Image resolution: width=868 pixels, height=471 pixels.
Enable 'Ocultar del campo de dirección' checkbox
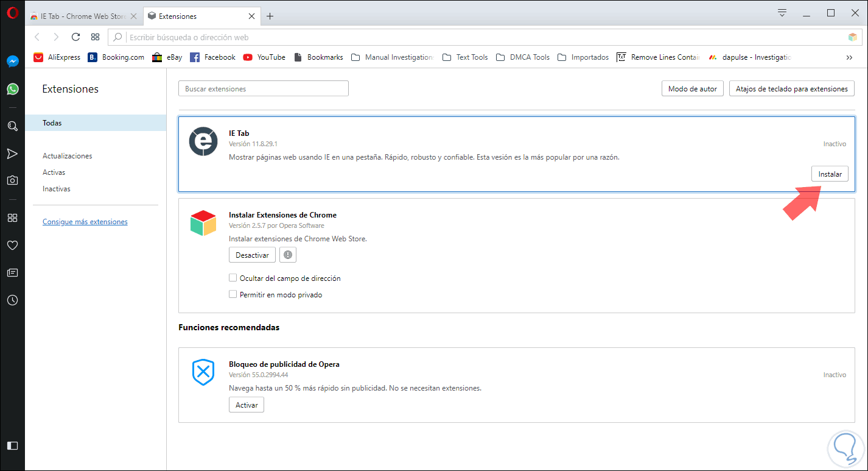(233, 278)
